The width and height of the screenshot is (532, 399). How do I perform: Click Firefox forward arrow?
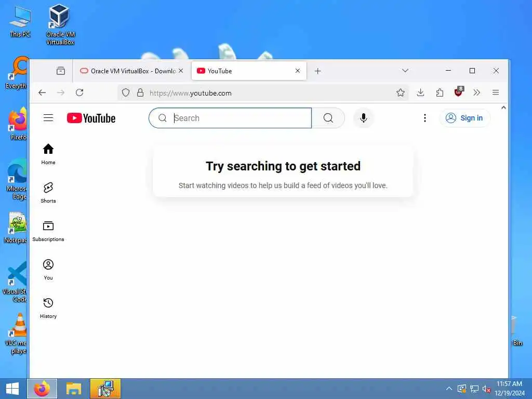point(61,92)
